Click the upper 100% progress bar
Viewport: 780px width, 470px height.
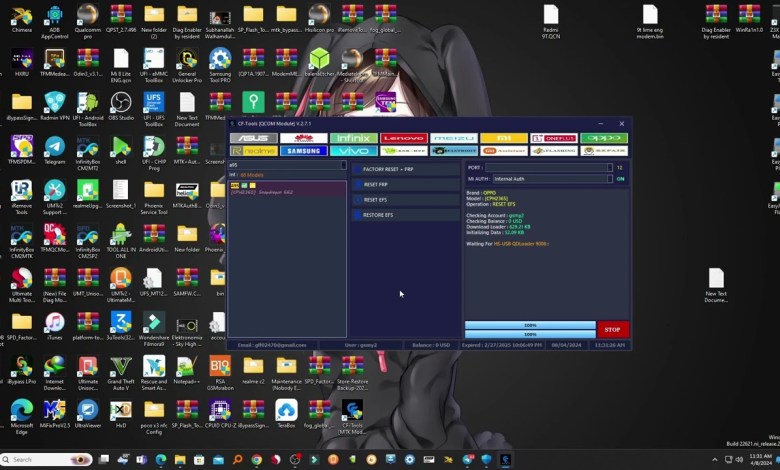tap(530, 325)
